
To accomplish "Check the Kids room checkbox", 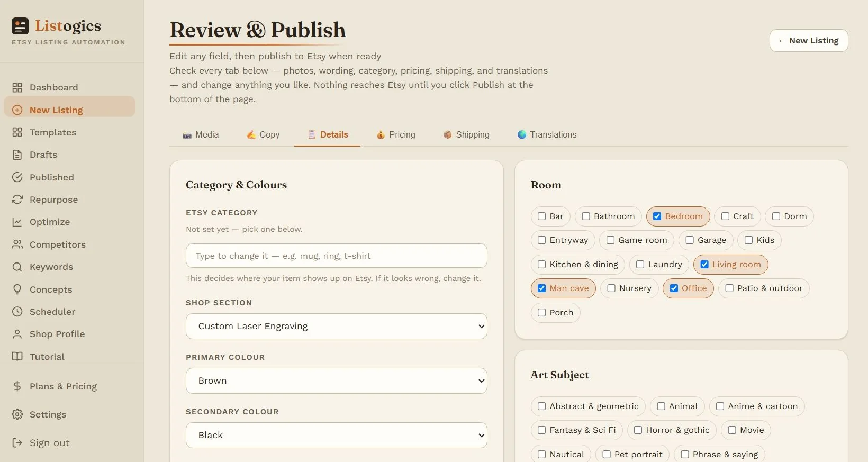I will (x=748, y=240).
